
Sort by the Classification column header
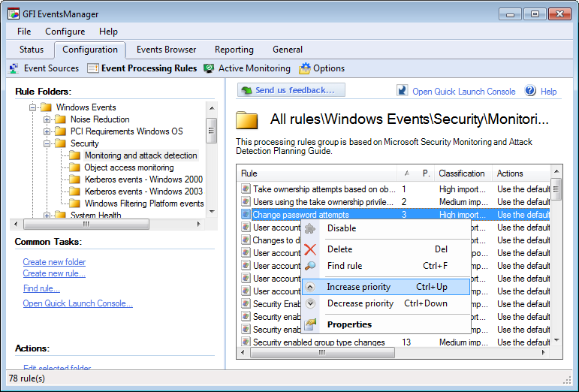click(463, 173)
